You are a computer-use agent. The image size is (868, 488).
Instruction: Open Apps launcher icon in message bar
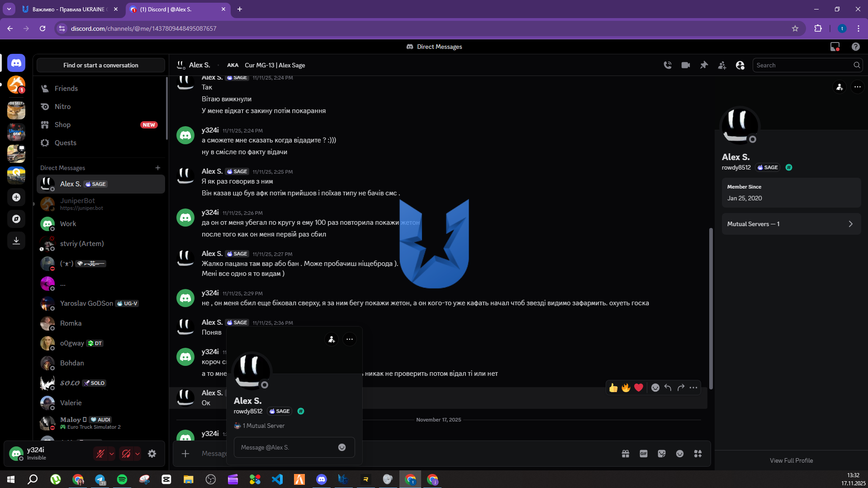(698, 454)
